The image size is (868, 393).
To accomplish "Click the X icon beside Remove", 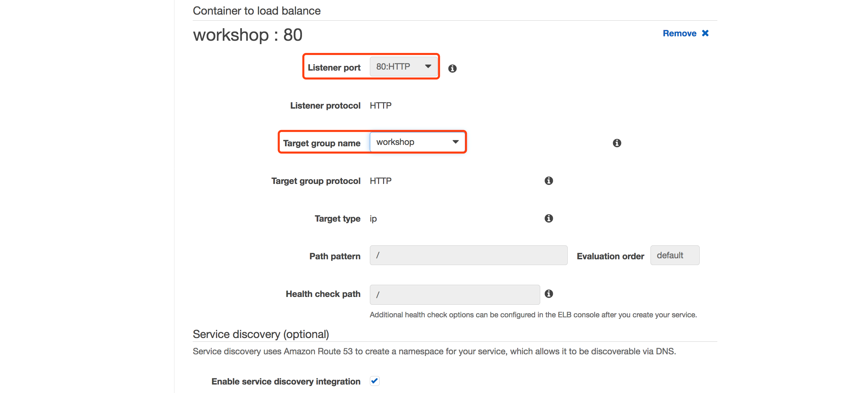I will [705, 33].
